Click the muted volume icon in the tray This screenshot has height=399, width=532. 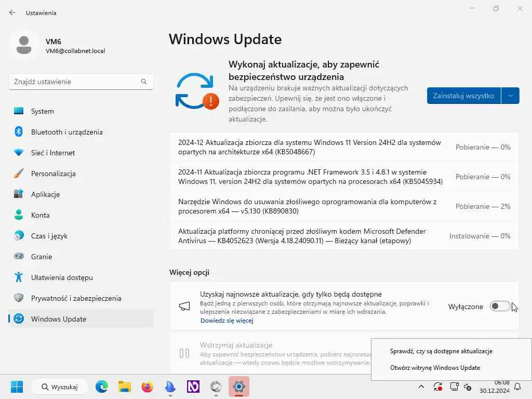[468, 387]
